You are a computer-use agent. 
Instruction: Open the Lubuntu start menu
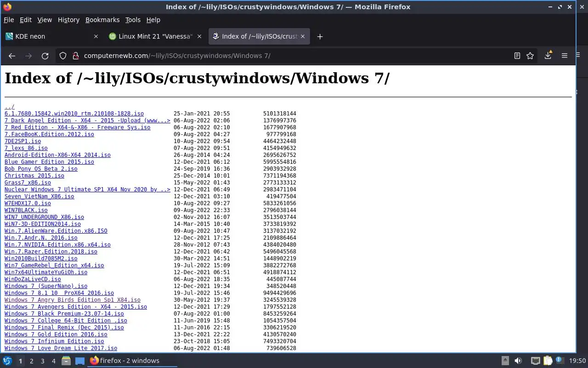click(7, 361)
